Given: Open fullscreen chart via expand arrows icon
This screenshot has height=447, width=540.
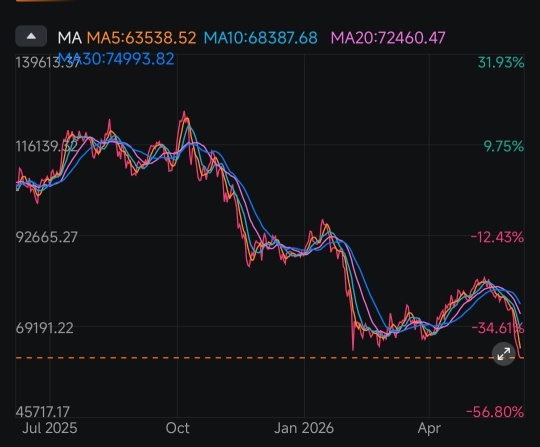Looking at the screenshot, I should (503, 354).
